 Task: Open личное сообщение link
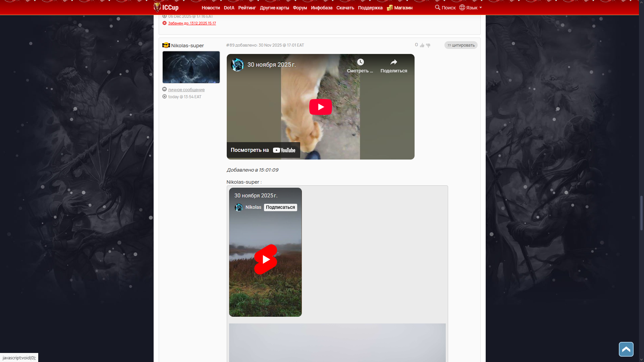pyautogui.click(x=186, y=90)
